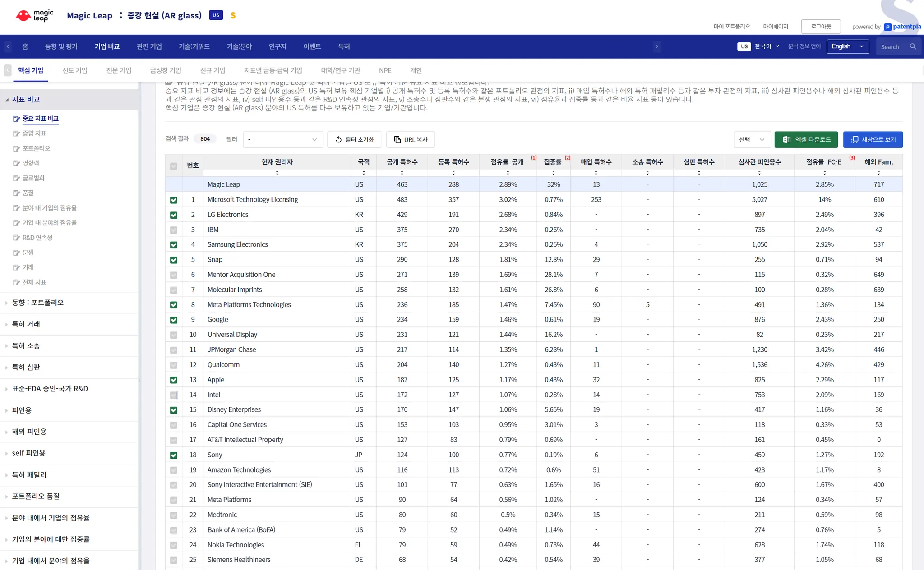The image size is (924, 570).
Task: Click the Magic Leap logo icon
Action: 23,16
